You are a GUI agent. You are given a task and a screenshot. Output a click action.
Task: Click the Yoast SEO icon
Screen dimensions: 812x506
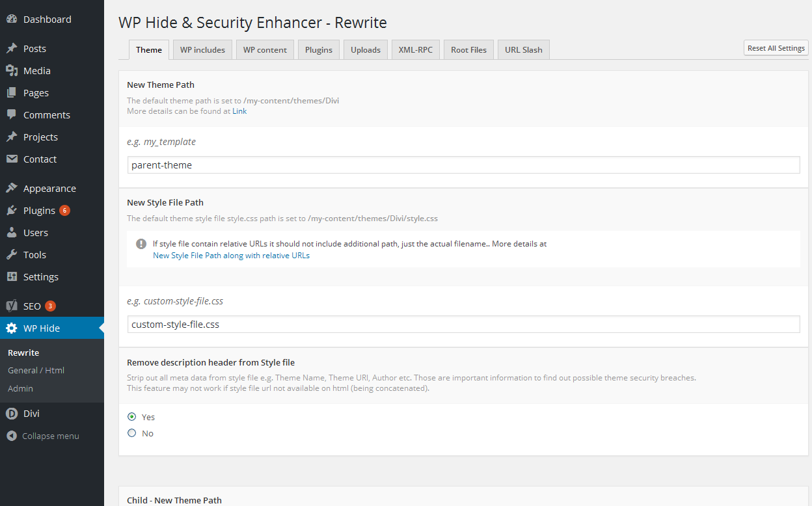point(12,306)
